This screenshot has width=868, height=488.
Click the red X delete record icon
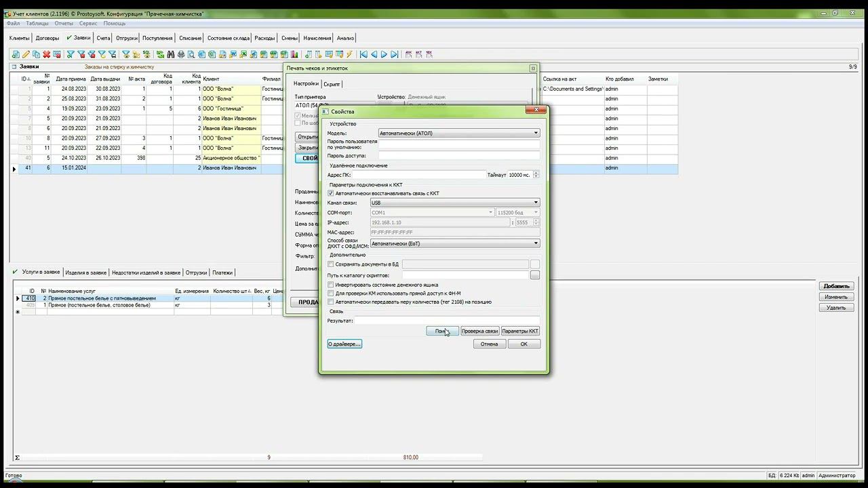click(46, 54)
